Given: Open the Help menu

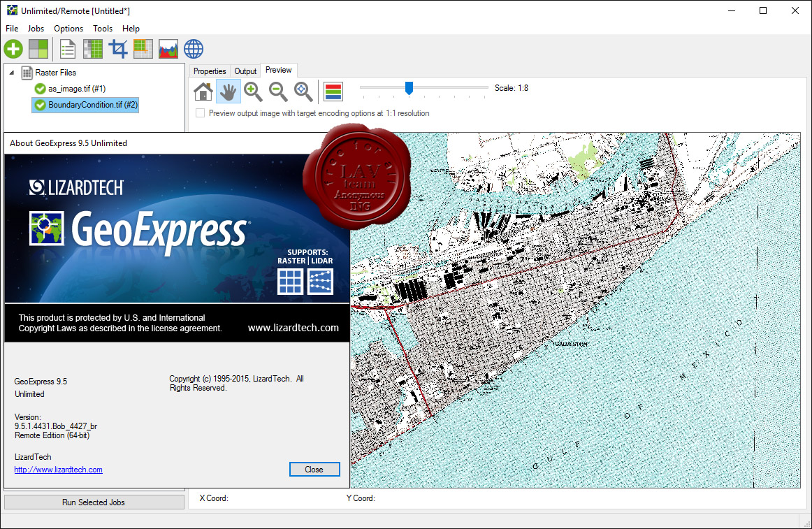Looking at the screenshot, I should click(x=131, y=29).
